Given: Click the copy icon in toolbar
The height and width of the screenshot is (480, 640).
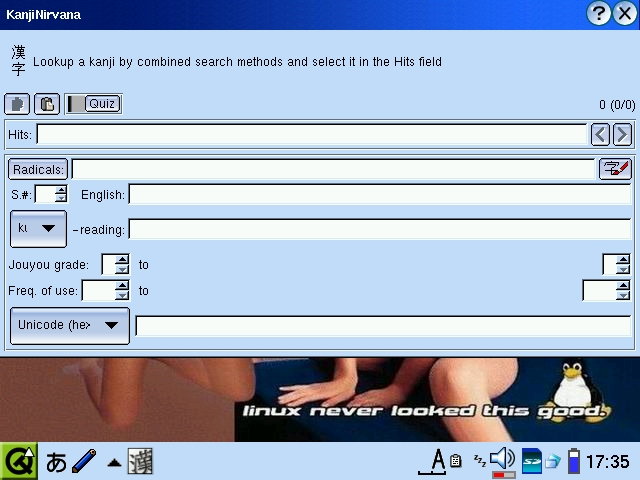Looking at the screenshot, I should coord(17,104).
